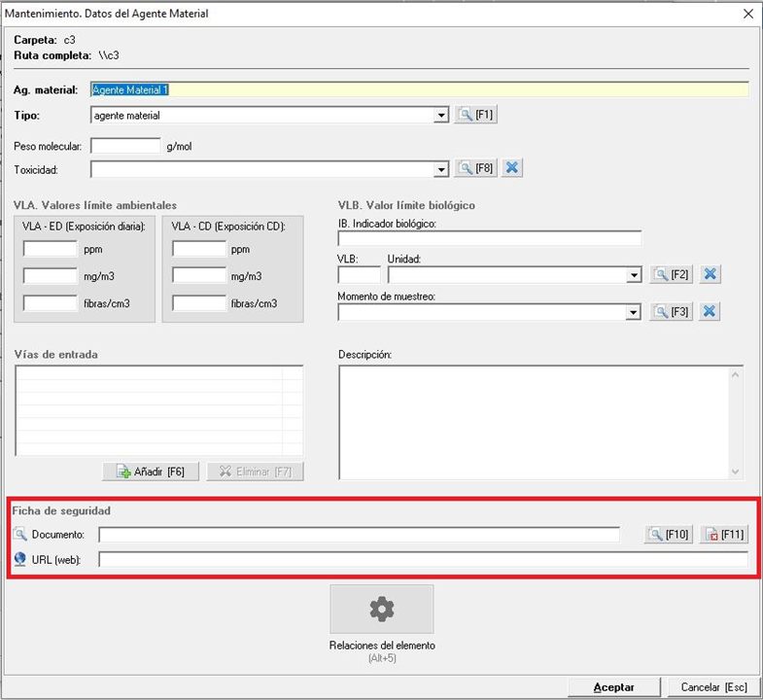The height and width of the screenshot is (700, 763).
Task: Browse for document with [F10] button
Action: 669,535
